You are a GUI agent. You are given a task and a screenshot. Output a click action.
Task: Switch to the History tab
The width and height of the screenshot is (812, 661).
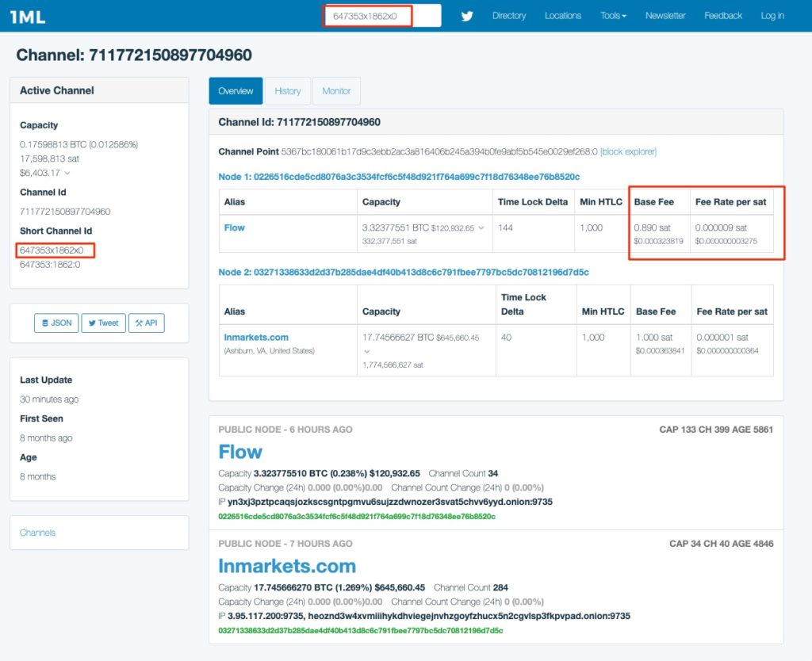[287, 91]
